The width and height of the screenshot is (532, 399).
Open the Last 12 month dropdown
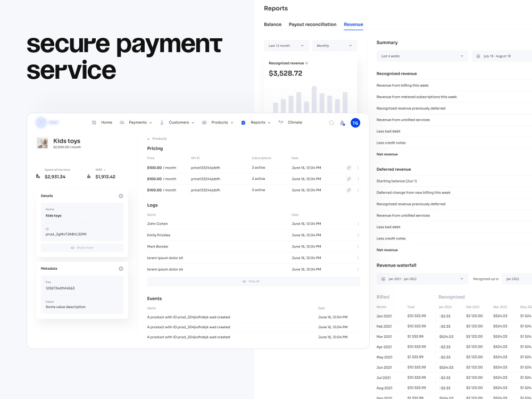point(286,46)
